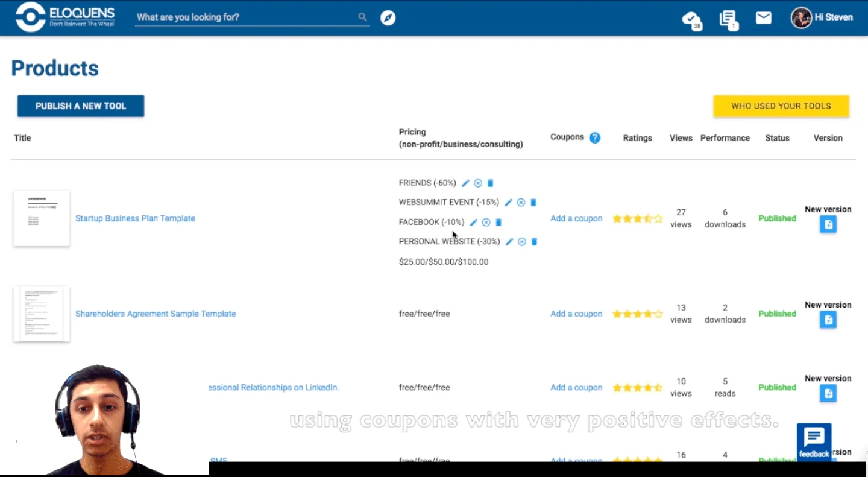Open the Professional Relationships on LinkedIn link
The image size is (868, 477).
click(x=274, y=387)
